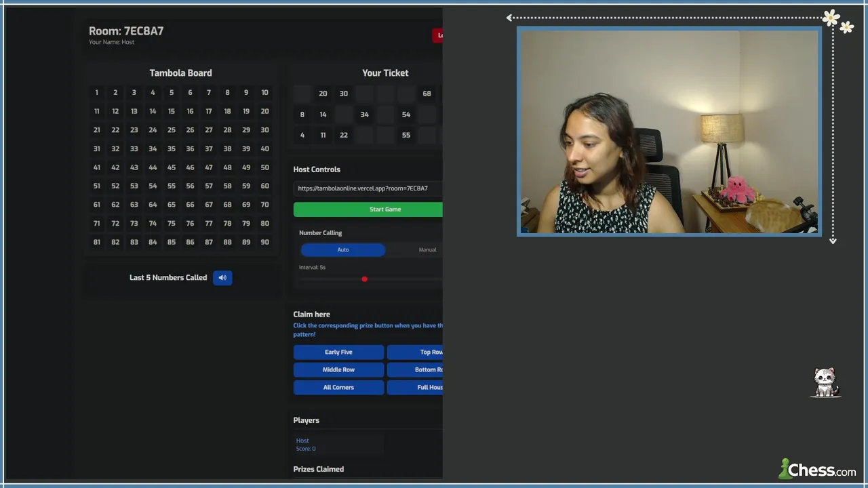868x488 pixels.
Task: Select number 37 on Tambola Board
Action: tap(208, 148)
